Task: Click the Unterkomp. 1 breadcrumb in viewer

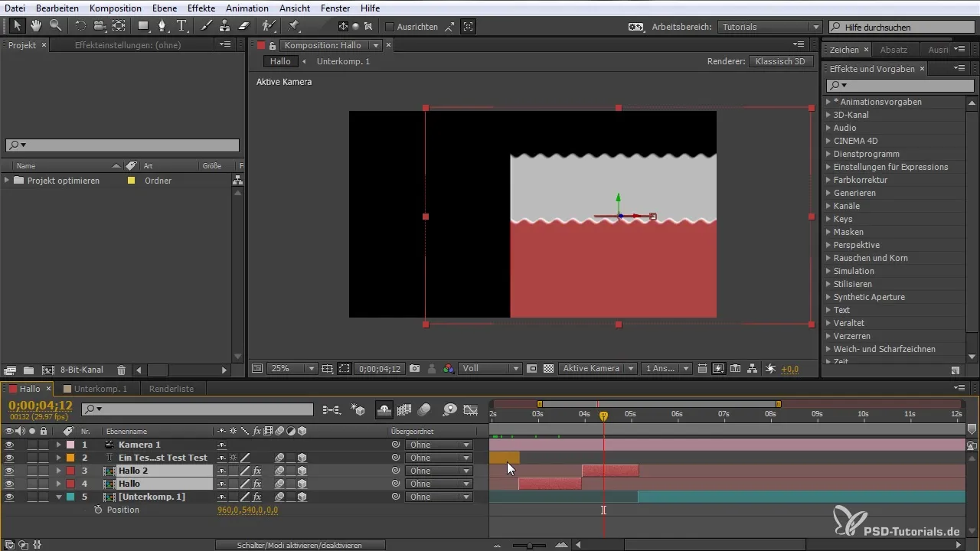Action: (x=343, y=61)
